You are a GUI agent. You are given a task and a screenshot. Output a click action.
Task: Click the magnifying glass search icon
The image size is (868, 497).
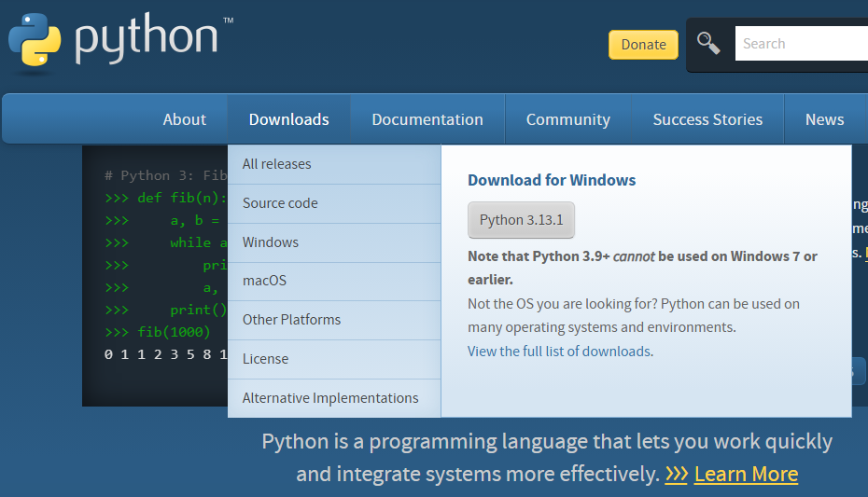coord(709,44)
